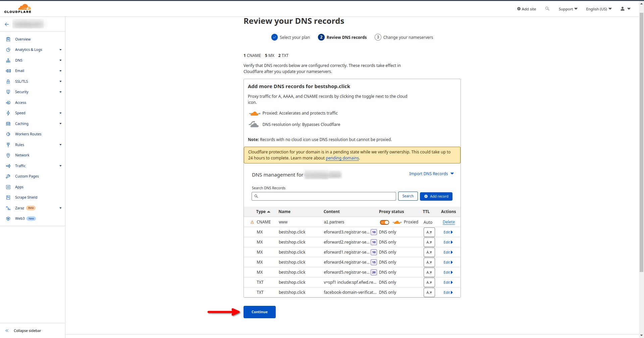644x338 pixels.
Task: Expand the Zaraz sidebar section
Action: 60,208
